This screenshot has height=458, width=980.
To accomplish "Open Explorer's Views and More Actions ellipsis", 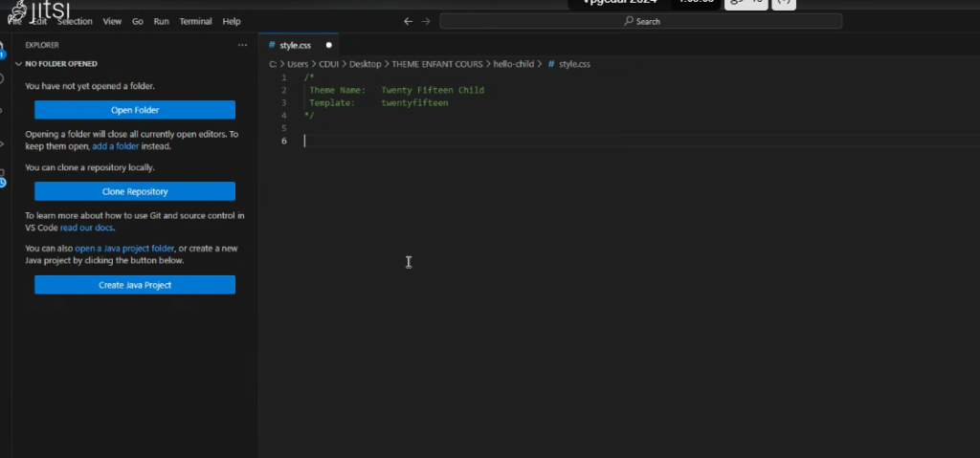I will [x=242, y=45].
